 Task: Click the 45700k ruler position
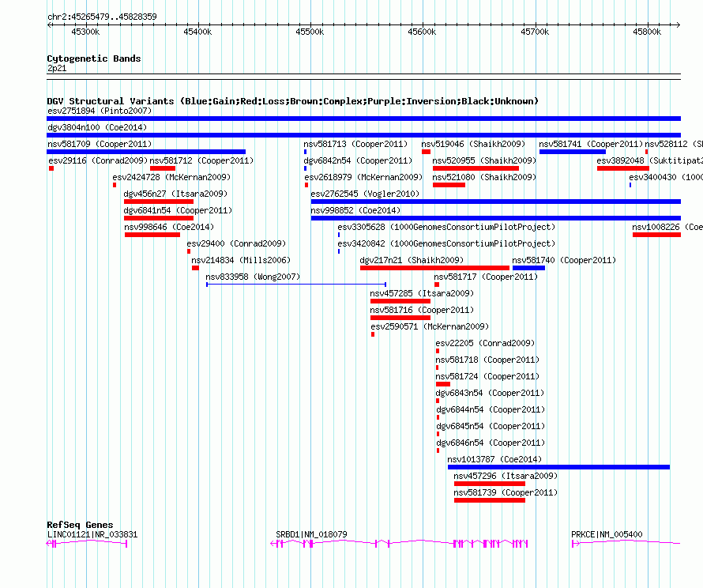[535, 32]
